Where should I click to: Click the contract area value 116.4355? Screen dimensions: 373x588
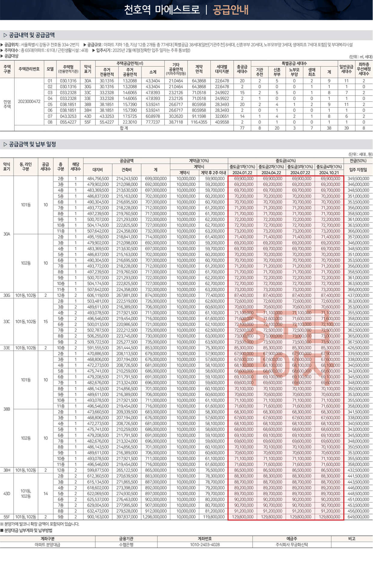199,122
